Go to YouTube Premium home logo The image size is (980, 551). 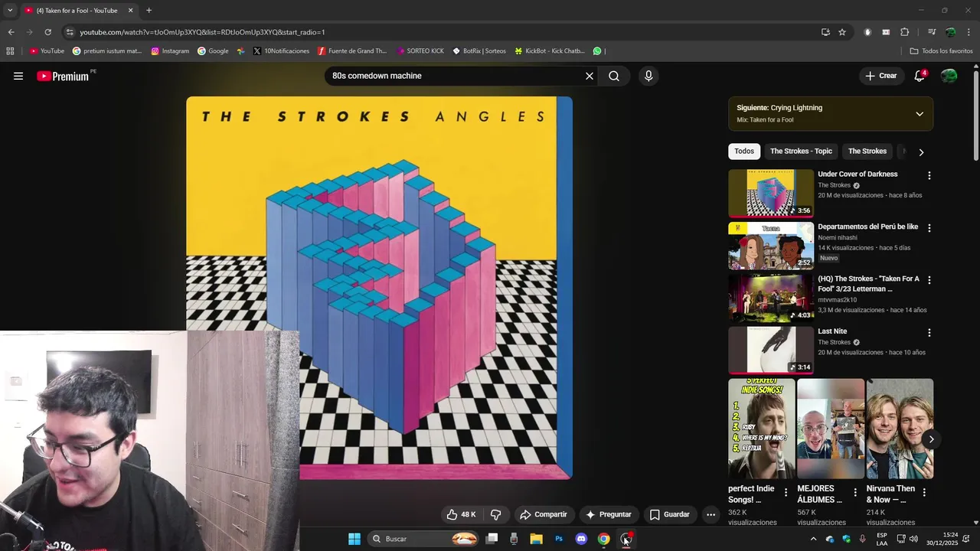64,76
